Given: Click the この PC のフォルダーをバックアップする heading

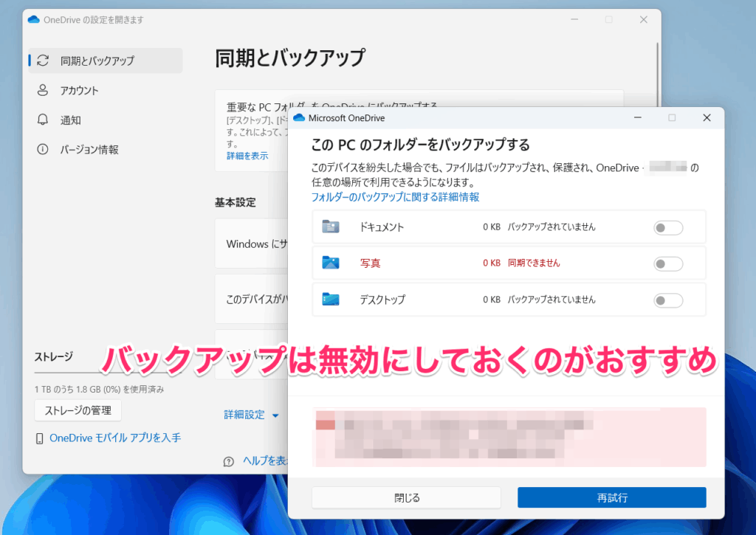Looking at the screenshot, I should pyautogui.click(x=420, y=145).
